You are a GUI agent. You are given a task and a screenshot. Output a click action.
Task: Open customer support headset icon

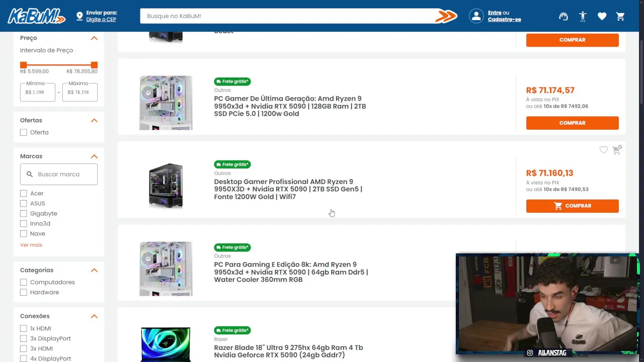click(563, 16)
